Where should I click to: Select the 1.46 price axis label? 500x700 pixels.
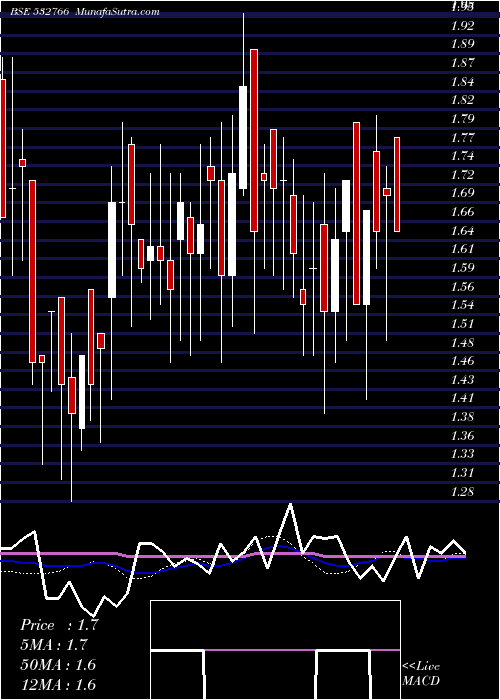click(462, 361)
